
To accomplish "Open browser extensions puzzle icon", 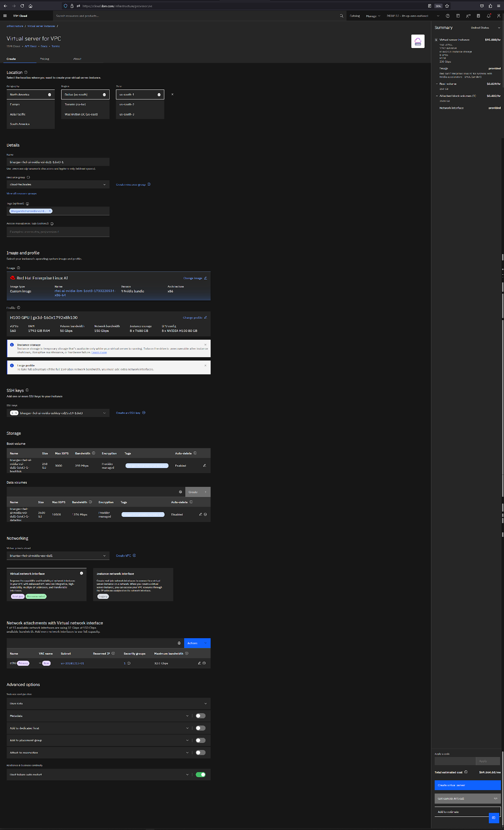I will click(490, 6).
